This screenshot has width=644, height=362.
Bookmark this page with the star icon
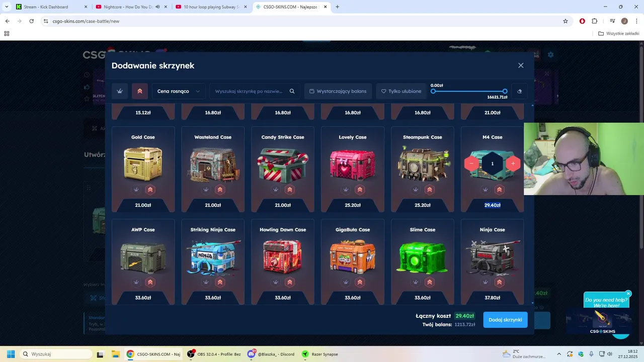tap(566, 21)
